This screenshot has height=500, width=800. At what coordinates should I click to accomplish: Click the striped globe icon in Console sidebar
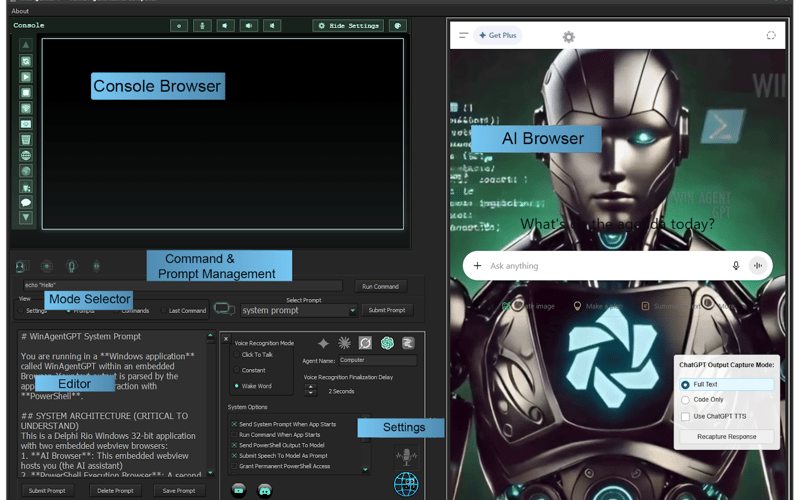point(26,155)
